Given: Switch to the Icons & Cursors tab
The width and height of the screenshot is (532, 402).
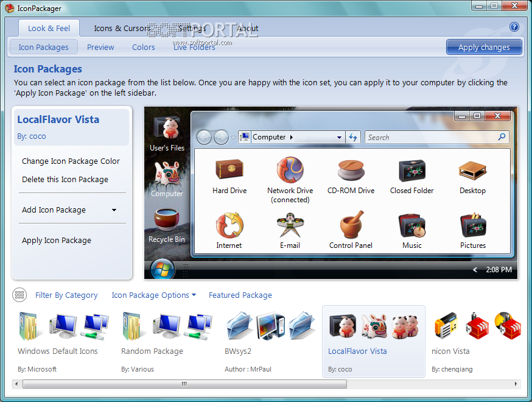Looking at the screenshot, I should (122, 28).
